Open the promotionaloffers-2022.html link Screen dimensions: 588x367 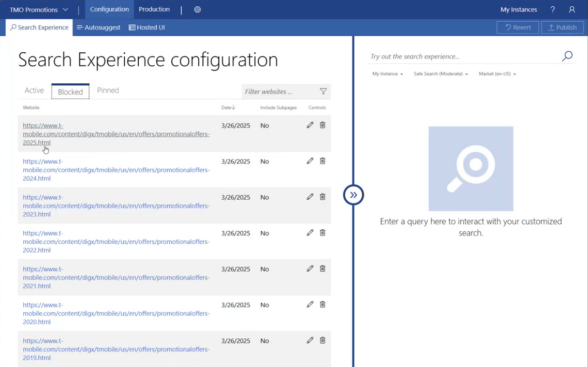[116, 241]
